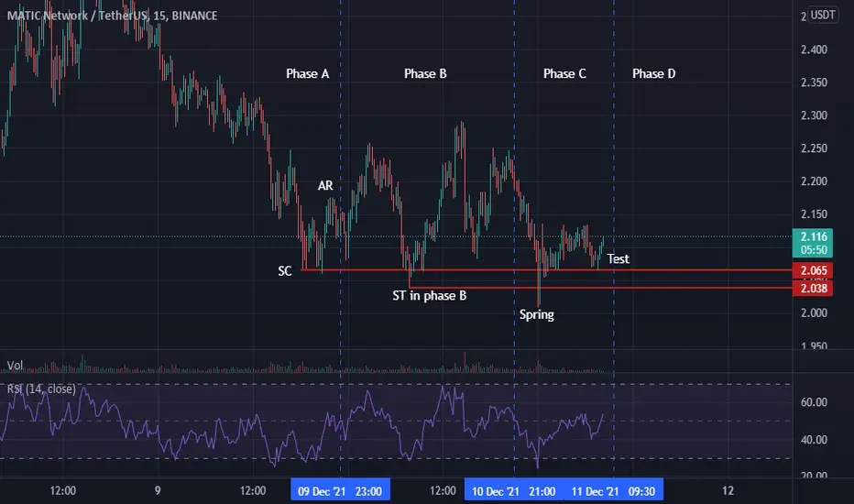Select the Phase B label
854x504 pixels.
[x=425, y=73]
